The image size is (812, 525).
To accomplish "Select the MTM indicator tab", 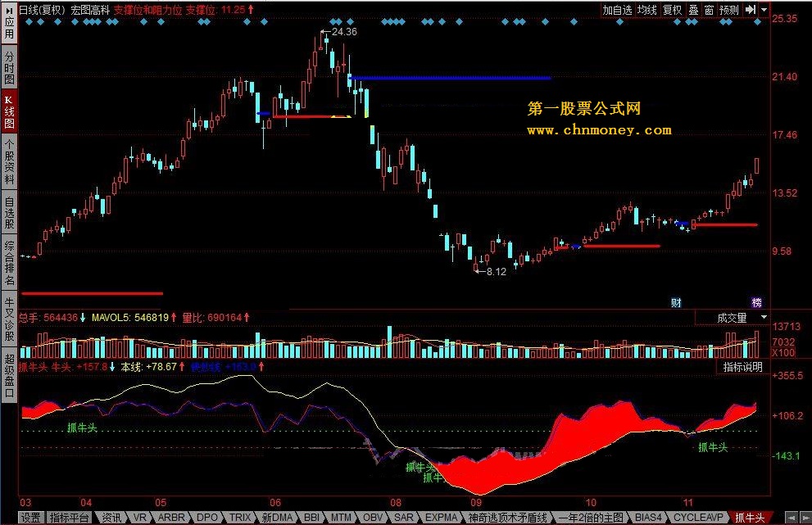I will point(341,518).
